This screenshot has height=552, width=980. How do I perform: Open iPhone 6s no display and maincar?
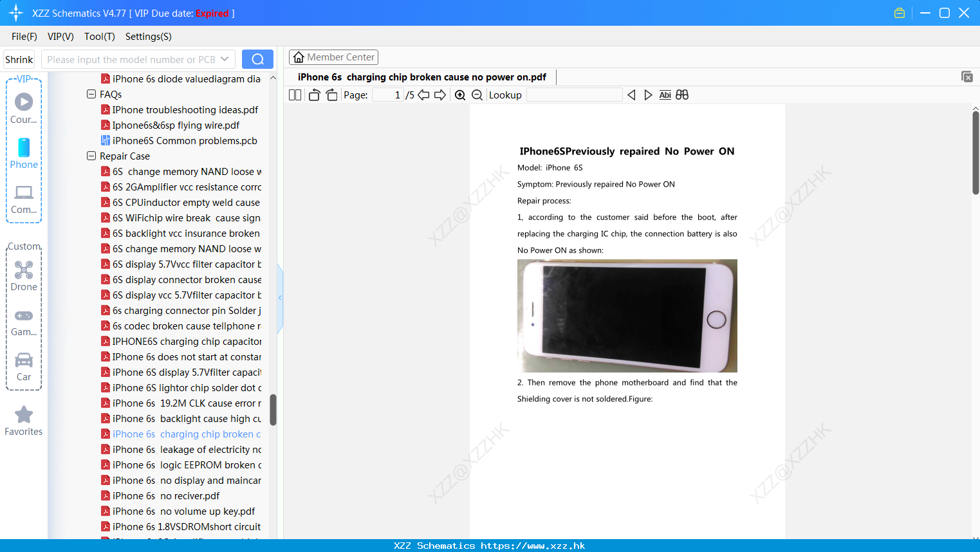181,481
